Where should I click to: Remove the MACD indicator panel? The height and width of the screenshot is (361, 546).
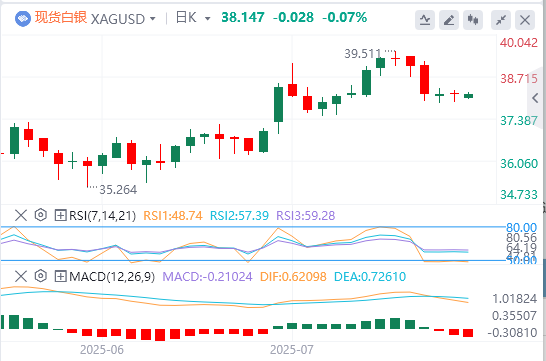click(x=21, y=276)
